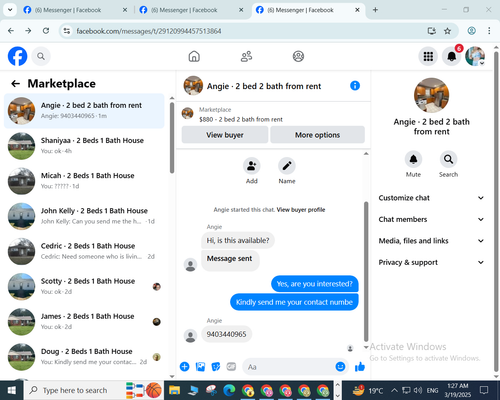Open the Friends icon in top navigation
The image size is (500, 400).
pos(246,56)
